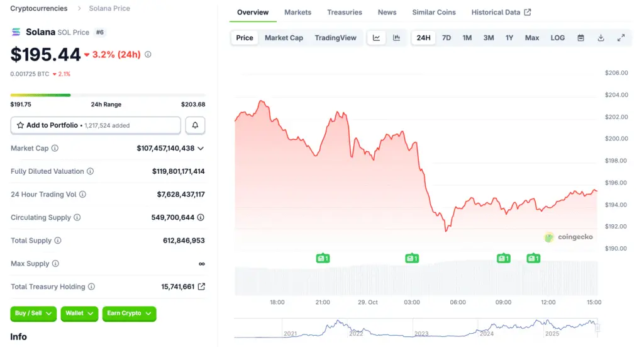Show Market Cap info tooltip icon

point(55,149)
